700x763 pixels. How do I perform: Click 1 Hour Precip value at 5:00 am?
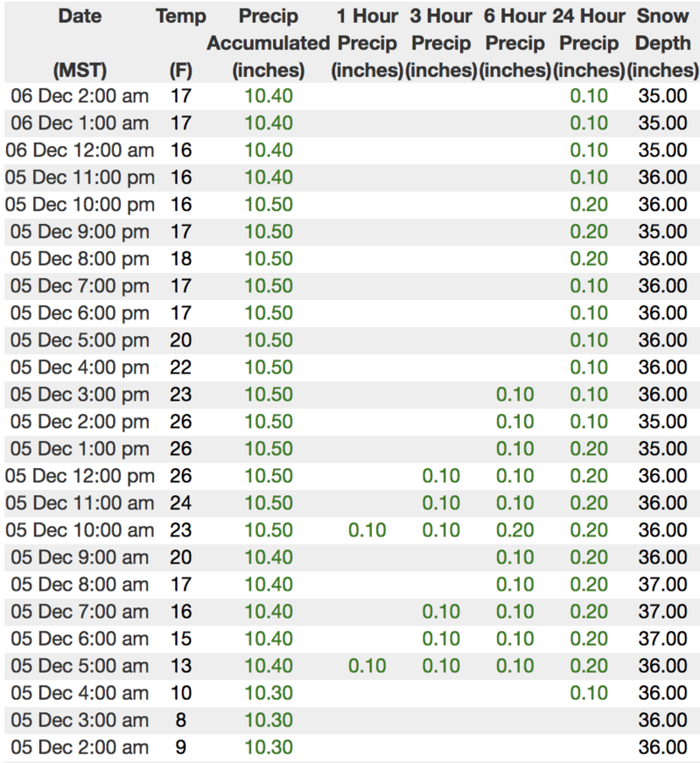point(367,666)
